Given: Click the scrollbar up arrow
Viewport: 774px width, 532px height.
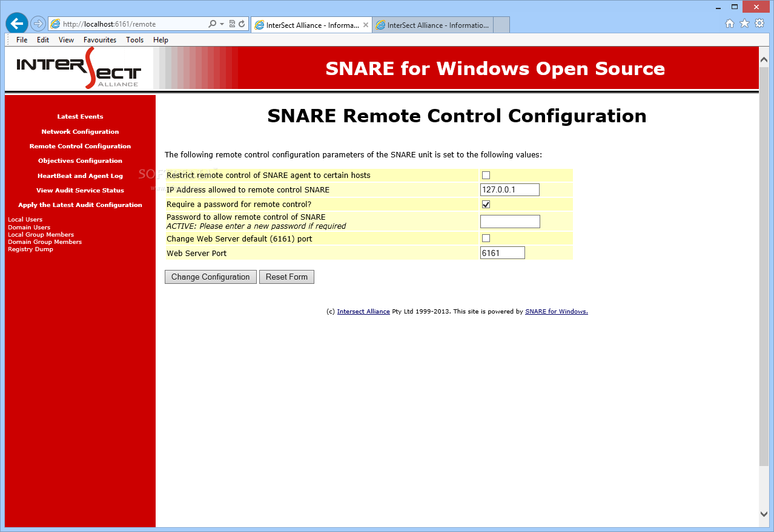Looking at the screenshot, I should tap(764, 60).
